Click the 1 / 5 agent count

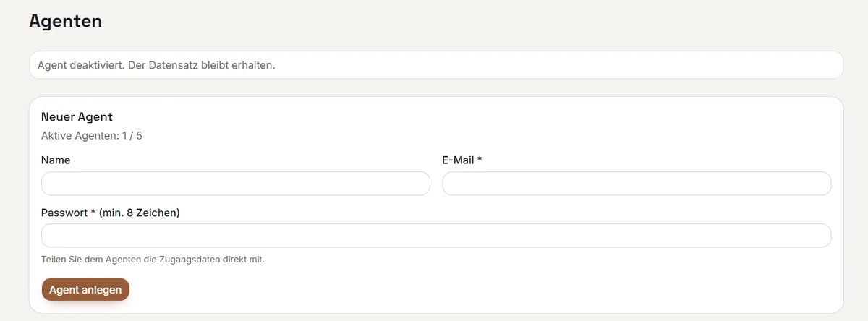(132, 135)
